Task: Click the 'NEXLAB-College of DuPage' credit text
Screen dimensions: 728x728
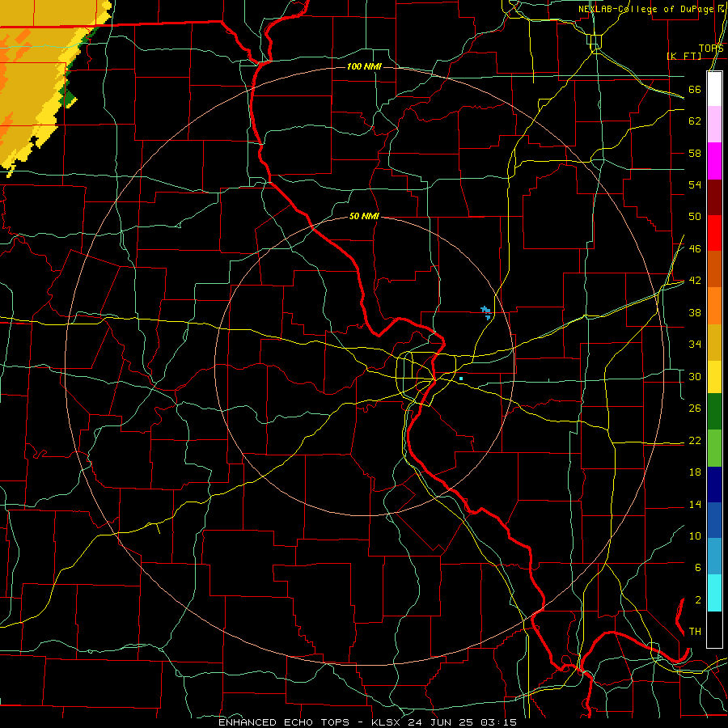Action: point(645,9)
